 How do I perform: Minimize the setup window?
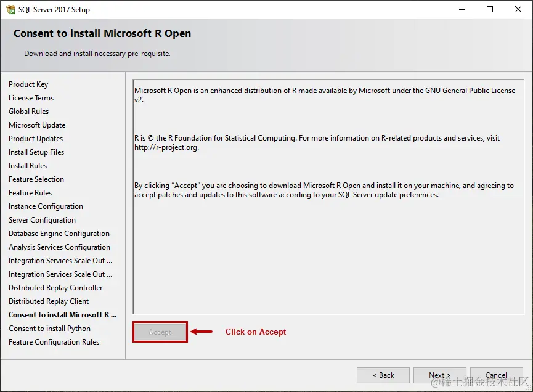[462, 9]
